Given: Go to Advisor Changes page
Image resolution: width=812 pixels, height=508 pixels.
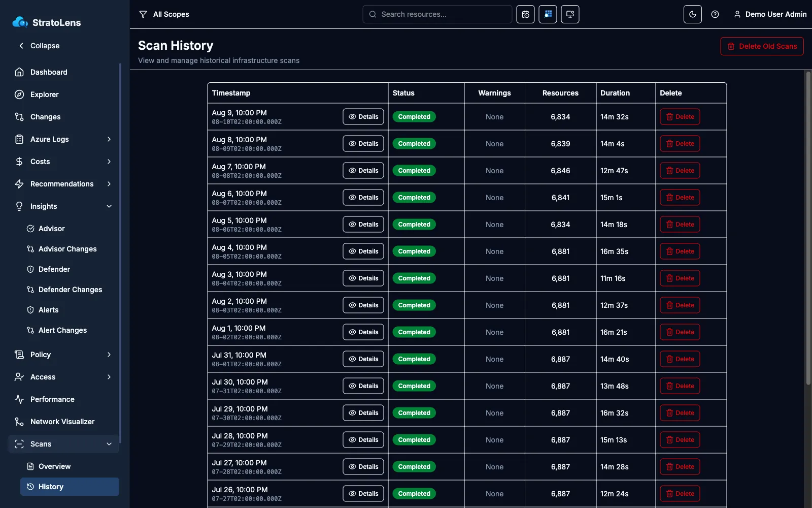Looking at the screenshot, I should point(67,249).
